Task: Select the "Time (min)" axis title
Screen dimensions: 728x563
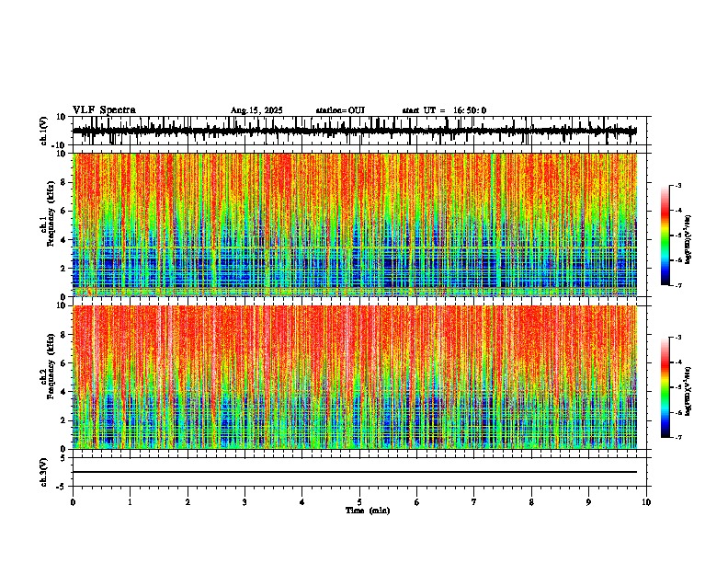Action: tap(368, 511)
